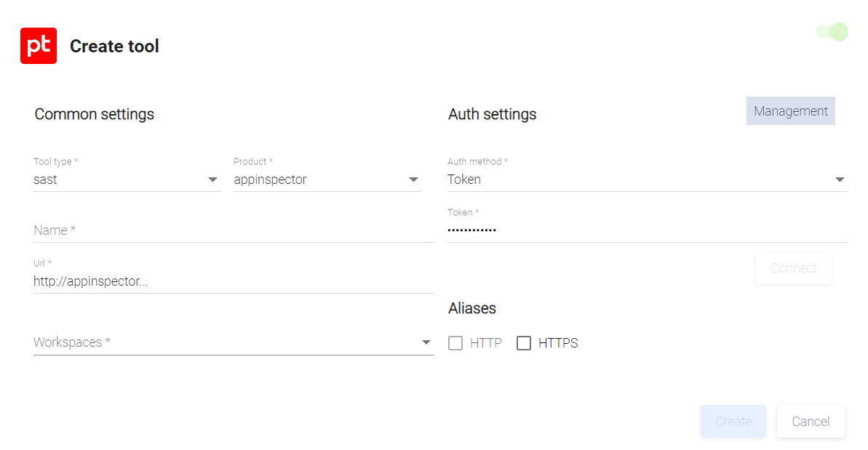Image resolution: width=868 pixels, height=450 pixels.
Task: Click the arrow icon beside appinspector value
Action: pos(413,180)
